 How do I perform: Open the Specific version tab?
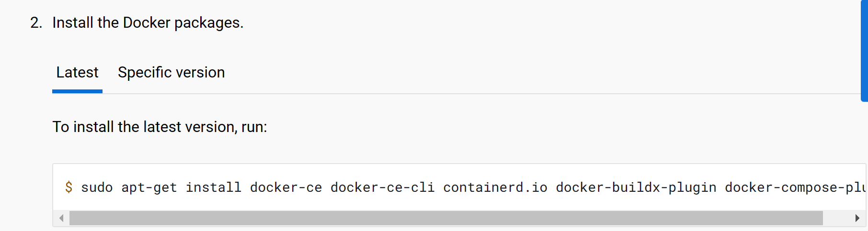tap(171, 73)
